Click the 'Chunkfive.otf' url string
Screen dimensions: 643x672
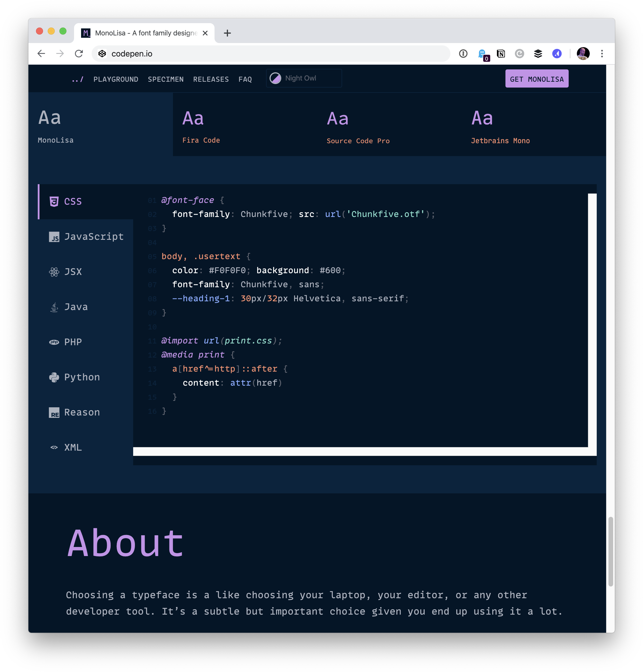(385, 214)
